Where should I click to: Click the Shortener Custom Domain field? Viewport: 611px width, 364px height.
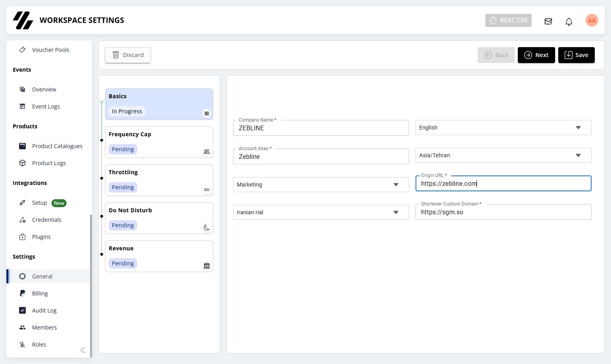coord(503,212)
